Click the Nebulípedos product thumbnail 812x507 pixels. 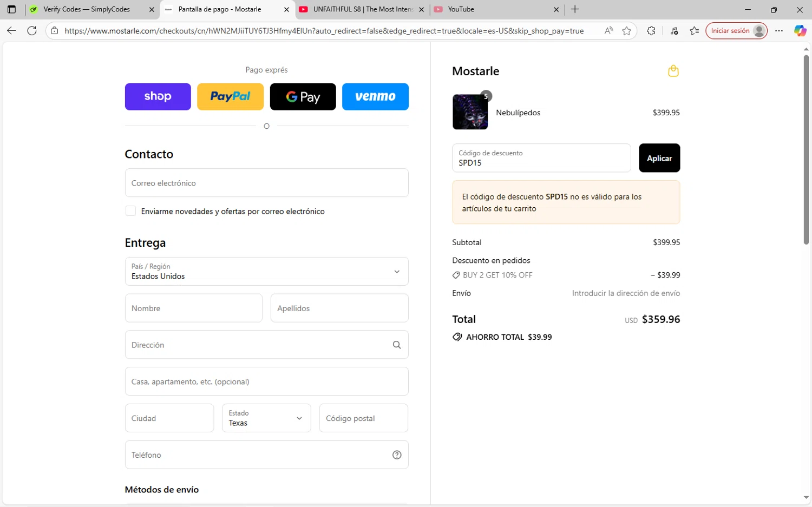click(x=470, y=112)
